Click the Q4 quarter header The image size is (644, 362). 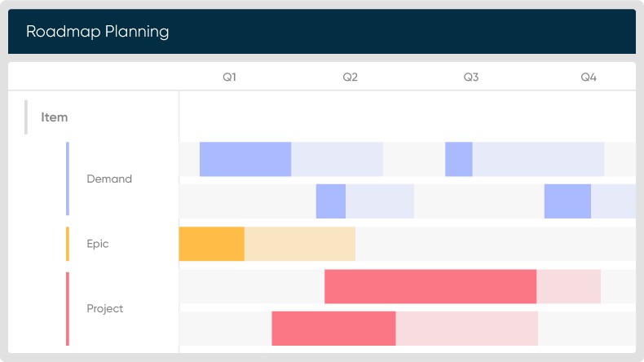[x=589, y=77]
